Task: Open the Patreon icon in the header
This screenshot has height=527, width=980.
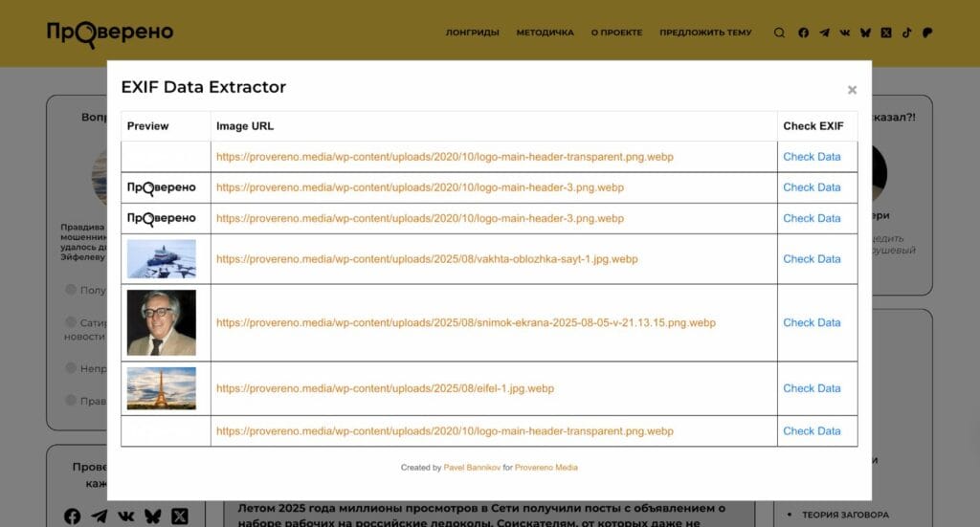Action: click(927, 33)
